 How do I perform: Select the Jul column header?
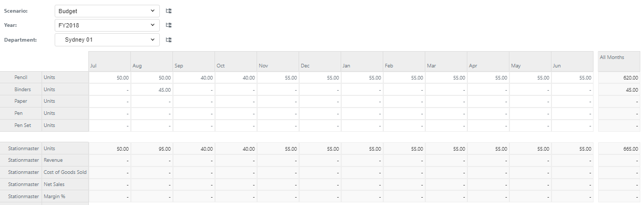tap(110, 61)
